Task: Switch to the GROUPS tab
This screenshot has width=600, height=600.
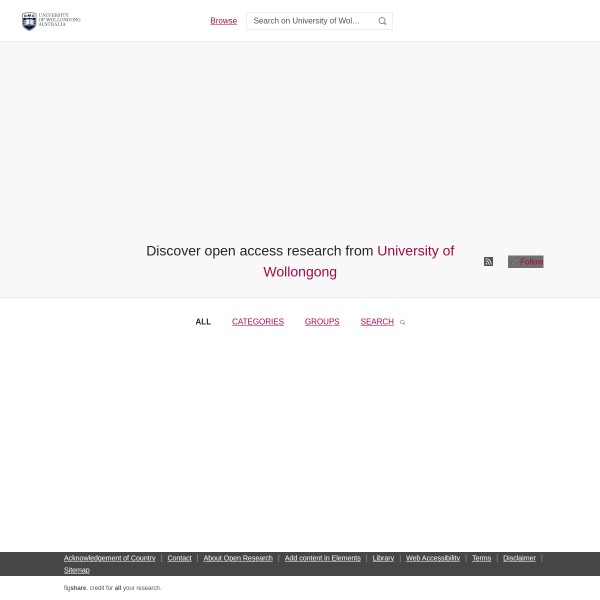Action: tap(322, 322)
